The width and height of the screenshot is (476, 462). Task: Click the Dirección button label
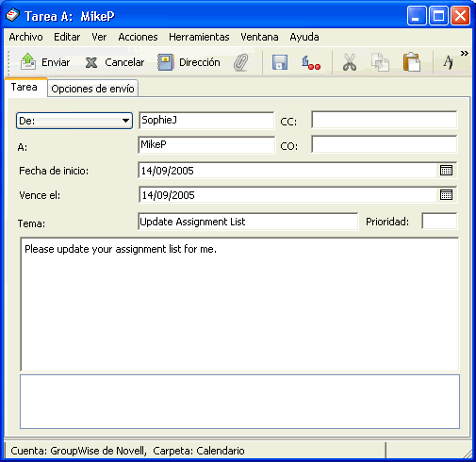point(200,62)
